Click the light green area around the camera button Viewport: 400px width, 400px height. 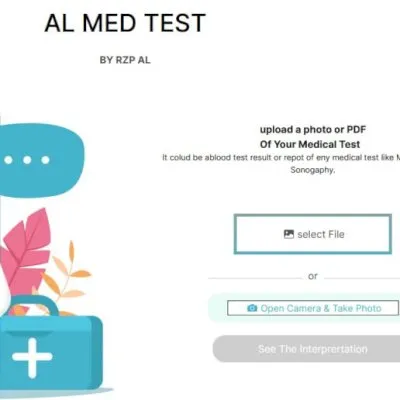pyautogui.click(x=304, y=308)
